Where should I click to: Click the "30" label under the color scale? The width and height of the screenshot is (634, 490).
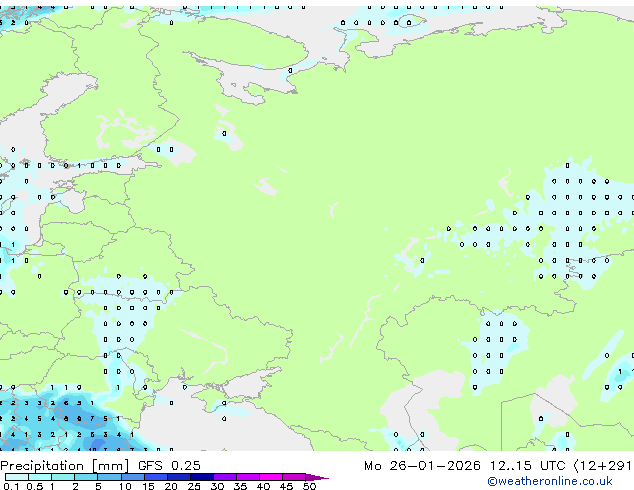pos(217,486)
